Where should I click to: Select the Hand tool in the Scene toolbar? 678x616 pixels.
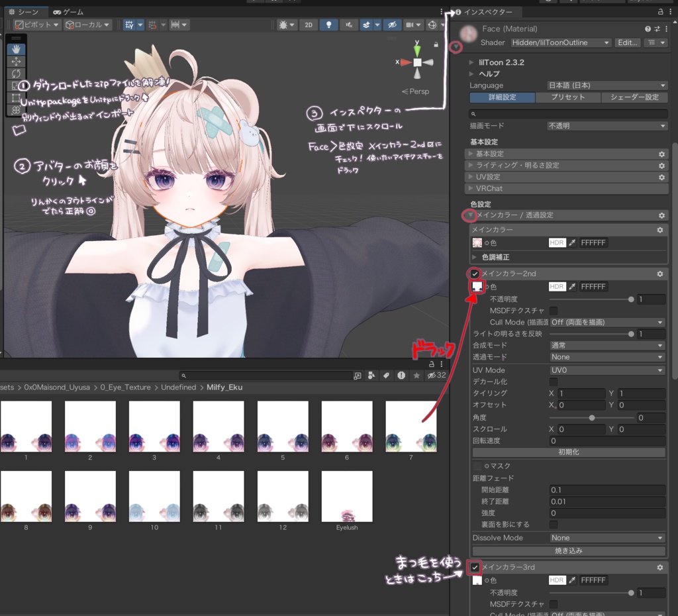coord(16,48)
